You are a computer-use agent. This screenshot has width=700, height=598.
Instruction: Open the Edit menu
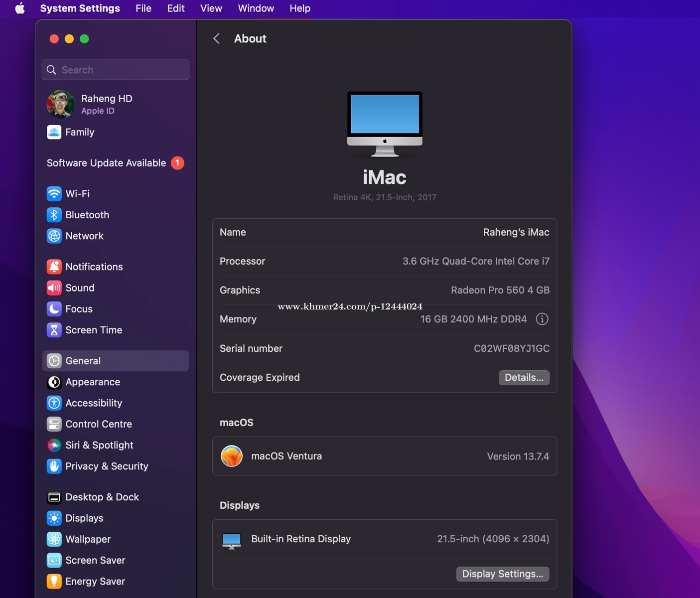pos(176,8)
